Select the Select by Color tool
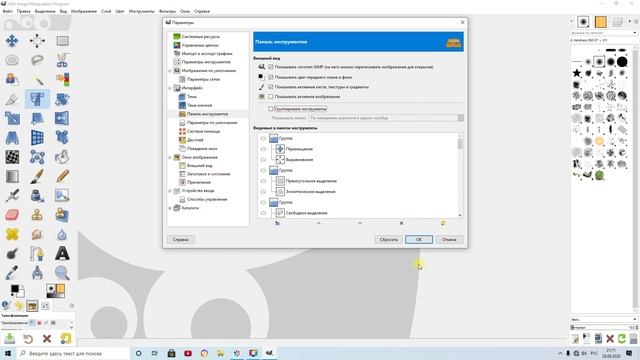Viewport: 640px width, 360px height. coord(62,80)
